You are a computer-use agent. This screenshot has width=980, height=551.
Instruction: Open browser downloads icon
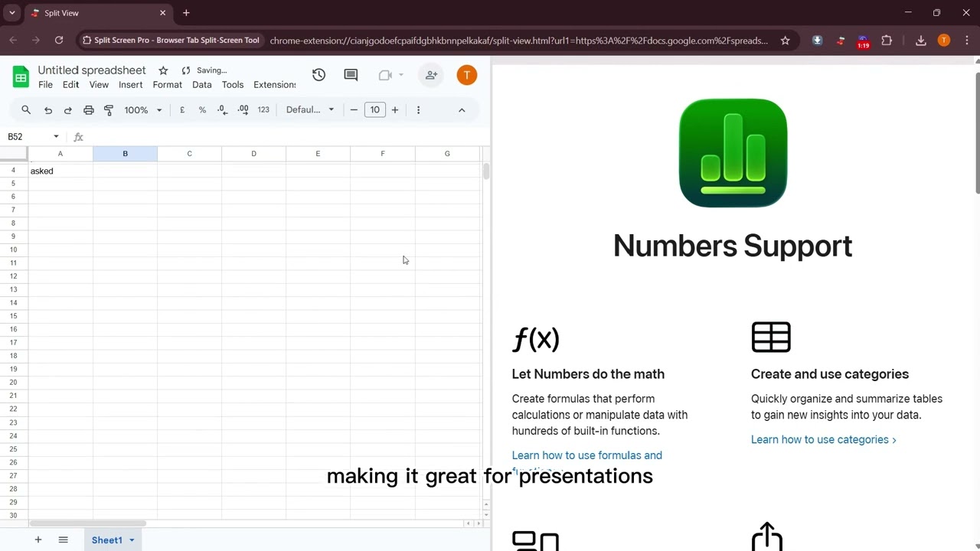(x=921, y=41)
